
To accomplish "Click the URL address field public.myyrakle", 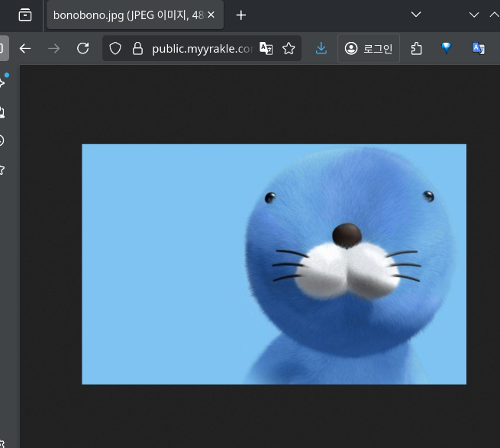I will [202, 49].
